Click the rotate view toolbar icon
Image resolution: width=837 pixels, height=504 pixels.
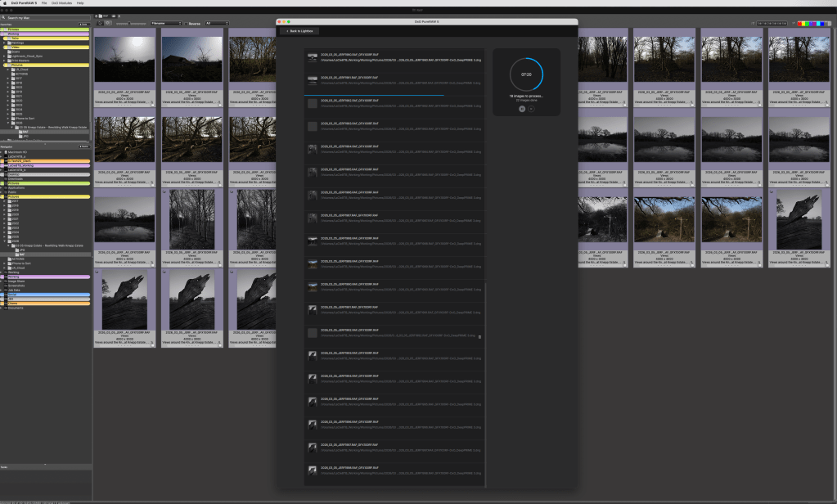coord(108,24)
